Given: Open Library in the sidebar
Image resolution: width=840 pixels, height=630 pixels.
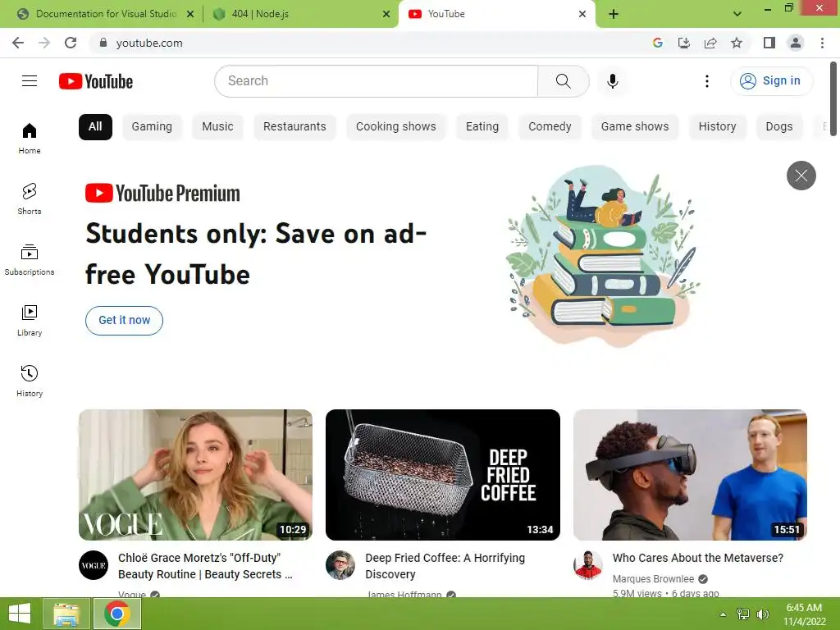Looking at the screenshot, I should point(30,321).
